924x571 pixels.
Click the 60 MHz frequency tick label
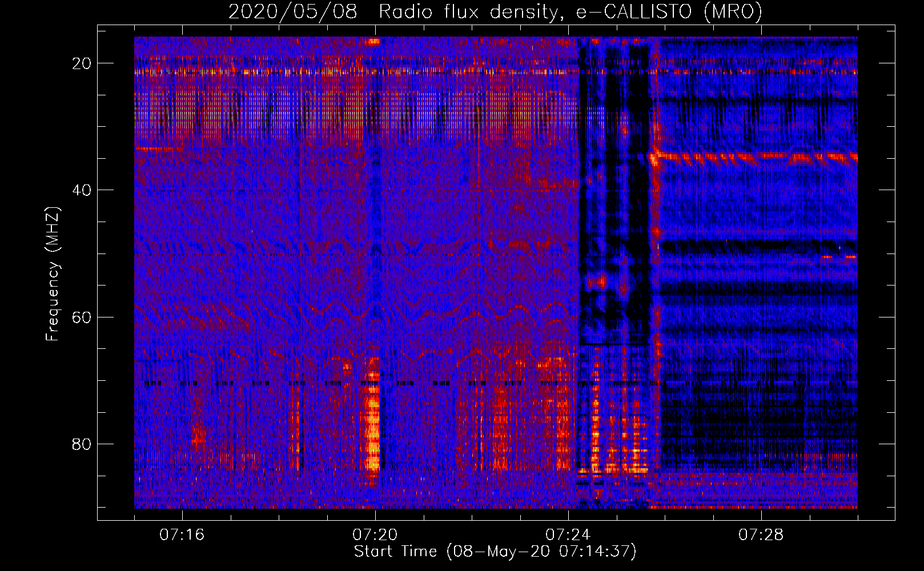tap(82, 317)
